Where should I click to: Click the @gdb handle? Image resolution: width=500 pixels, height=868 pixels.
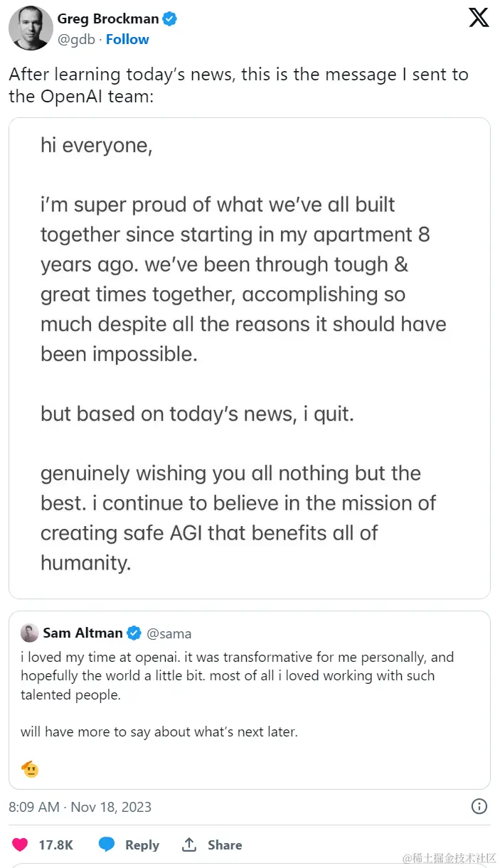click(75, 39)
